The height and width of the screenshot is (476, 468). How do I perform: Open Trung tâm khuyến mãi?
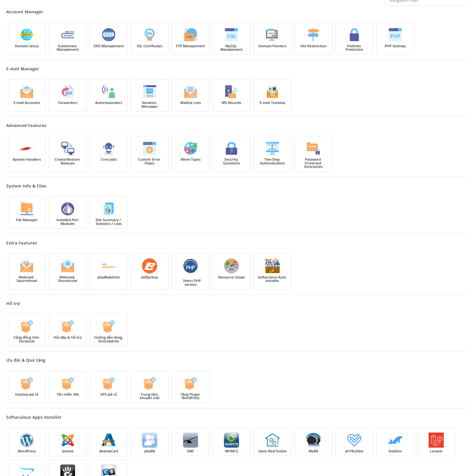pos(150,387)
